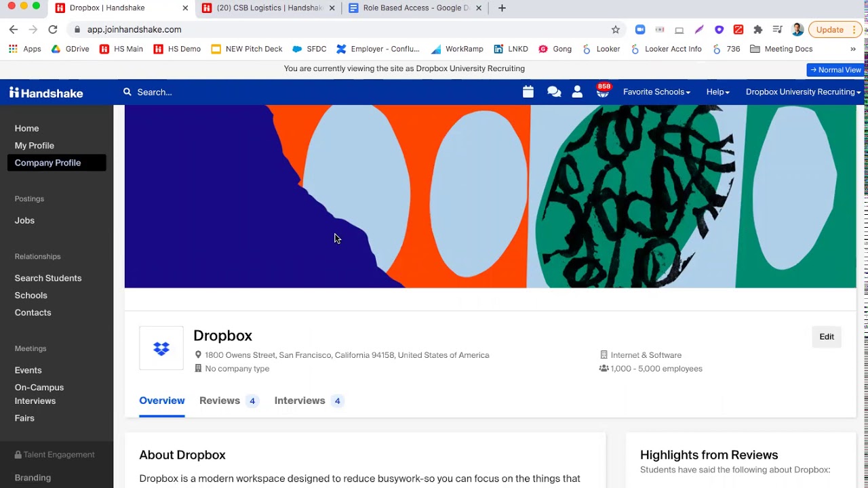Image resolution: width=868 pixels, height=488 pixels.
Task: Open Contacts in the sidebar
Action: (x=33, y=312)
